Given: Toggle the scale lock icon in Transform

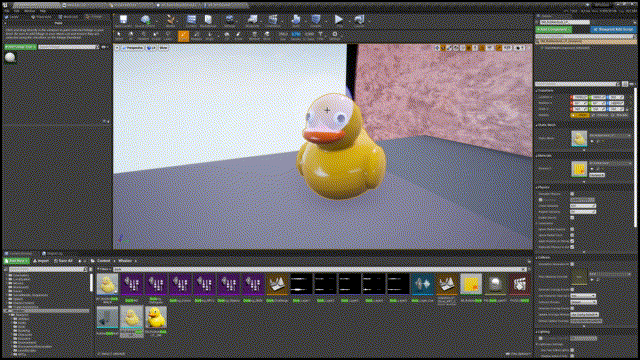Looking at the screenshot, I should pos(627,109).
